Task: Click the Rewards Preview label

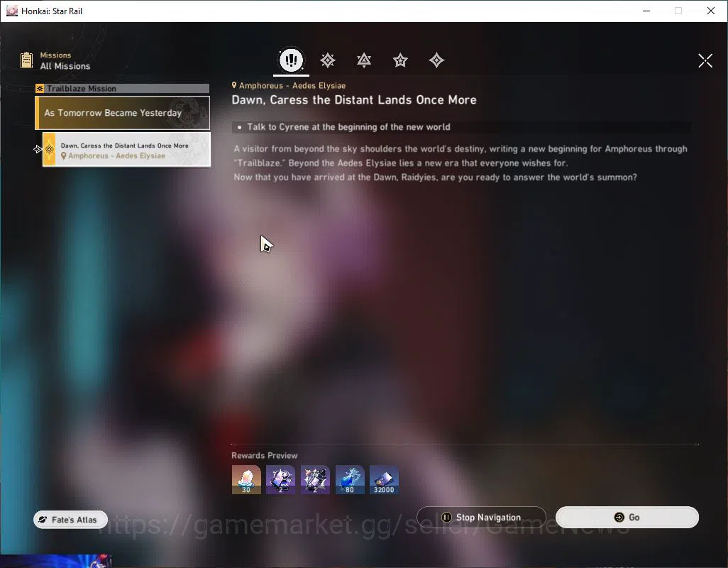Action: coord(264,456)
